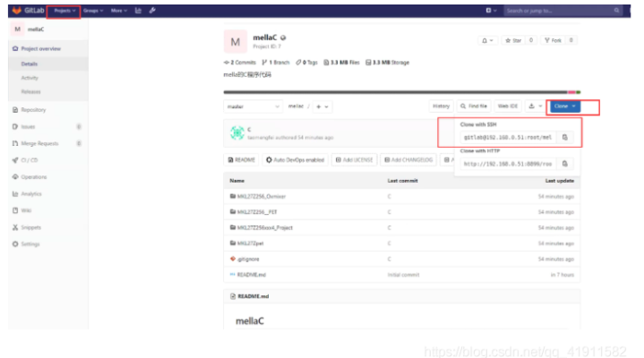
Task: Open the MKL27Zpet folder
Action: 250,243
